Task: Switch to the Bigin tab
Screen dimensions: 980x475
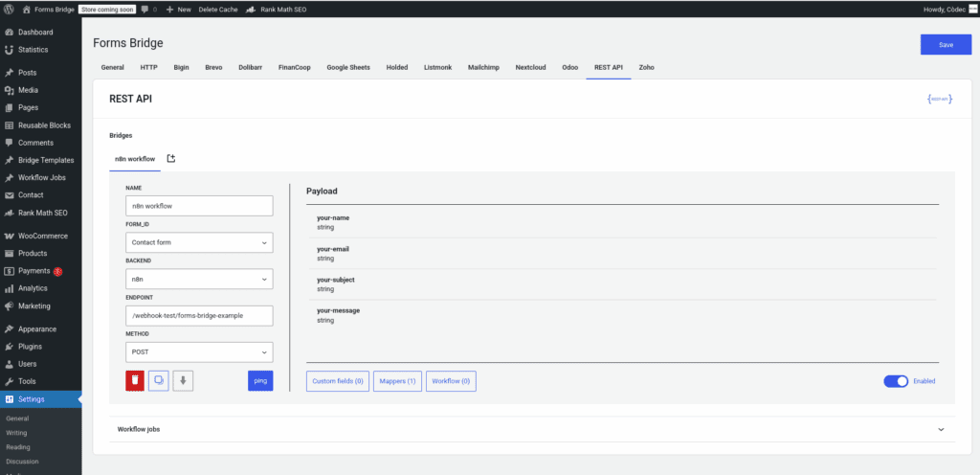Action: pyautogui.click(x=181, y=67)
